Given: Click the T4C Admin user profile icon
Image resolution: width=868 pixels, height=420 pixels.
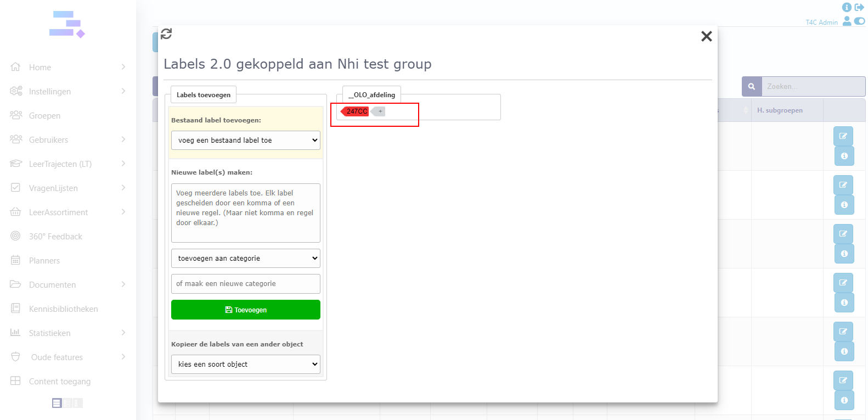Looking at the screenshot, I should tap(847, 21).
